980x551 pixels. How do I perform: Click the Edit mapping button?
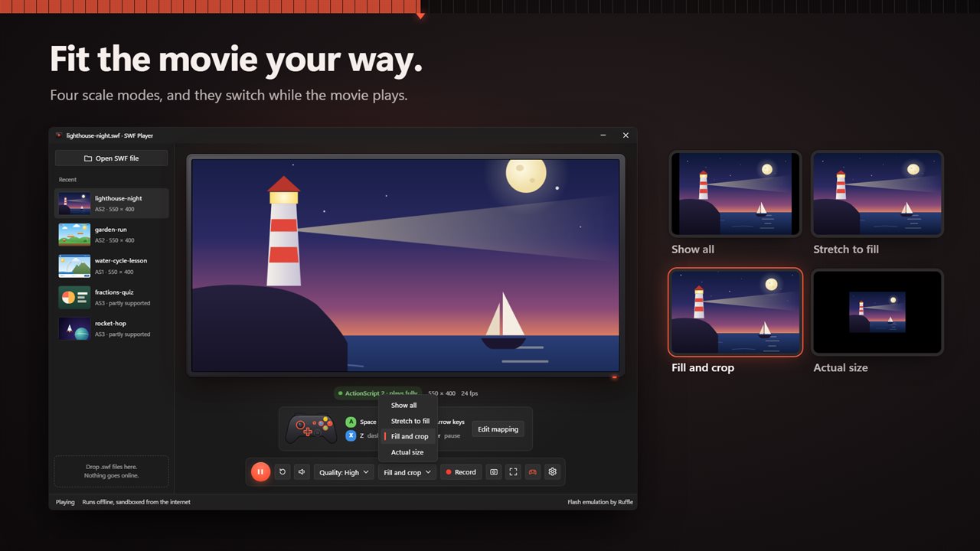498,429
